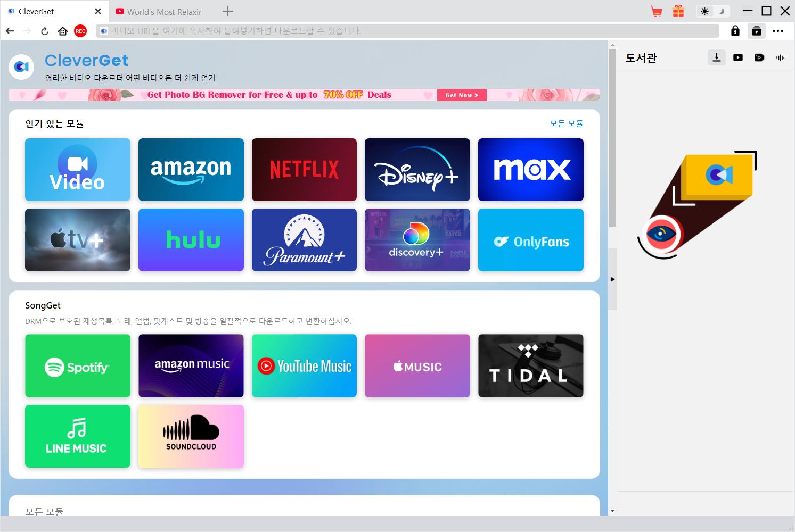This screenshot has height=532, width=795.
Task: Click scrollbar up arrow on main page
Action: click(612, 45)
